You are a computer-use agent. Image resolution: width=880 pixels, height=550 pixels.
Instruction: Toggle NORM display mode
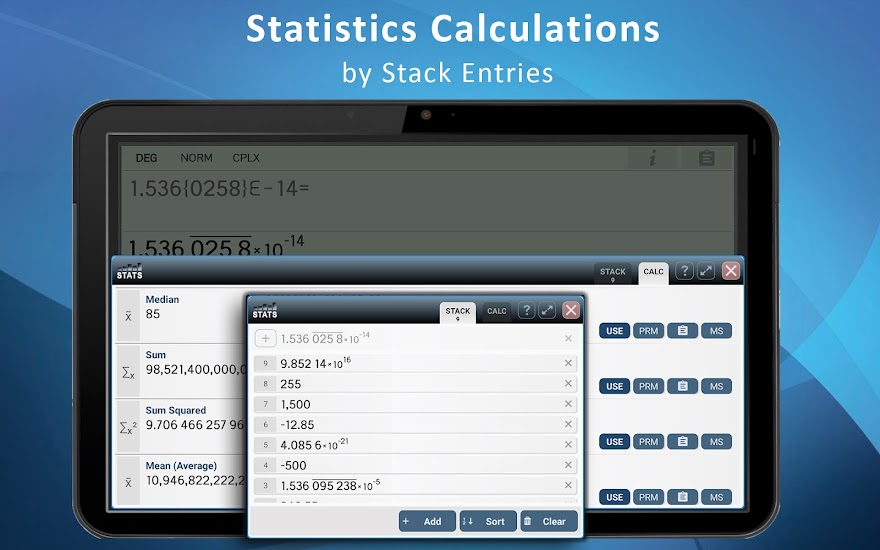point(196,158)
